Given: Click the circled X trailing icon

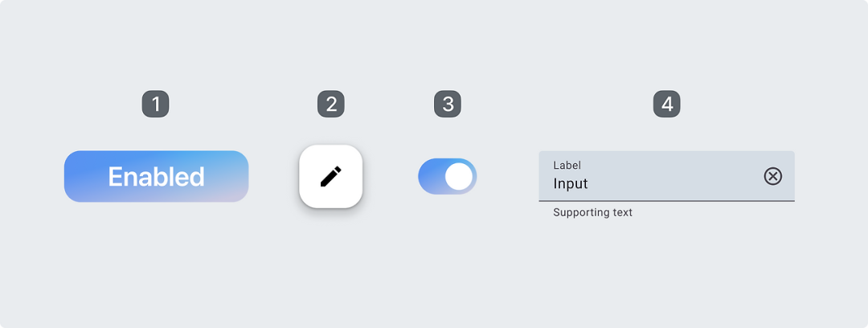Looking at the screenshot, I should click(x=772, y=176).
